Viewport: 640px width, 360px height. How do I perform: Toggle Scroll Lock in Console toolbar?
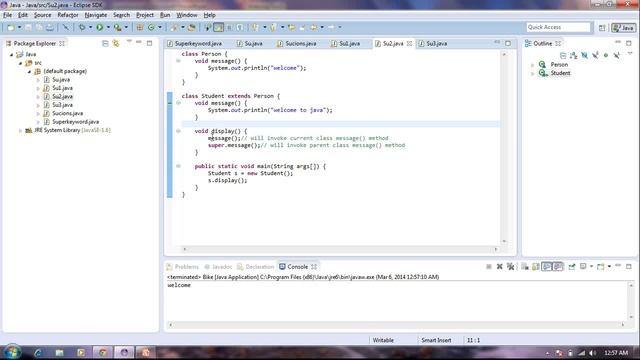[x=536, y=267]
